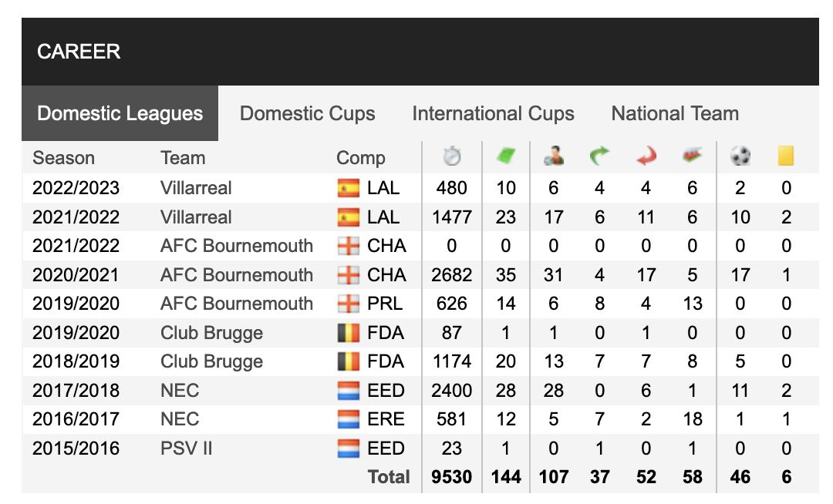Open AFC Bournemouth link for 2020/2021
The height and width of the screenshot is (504, 833).
click(x=237, y=275)
